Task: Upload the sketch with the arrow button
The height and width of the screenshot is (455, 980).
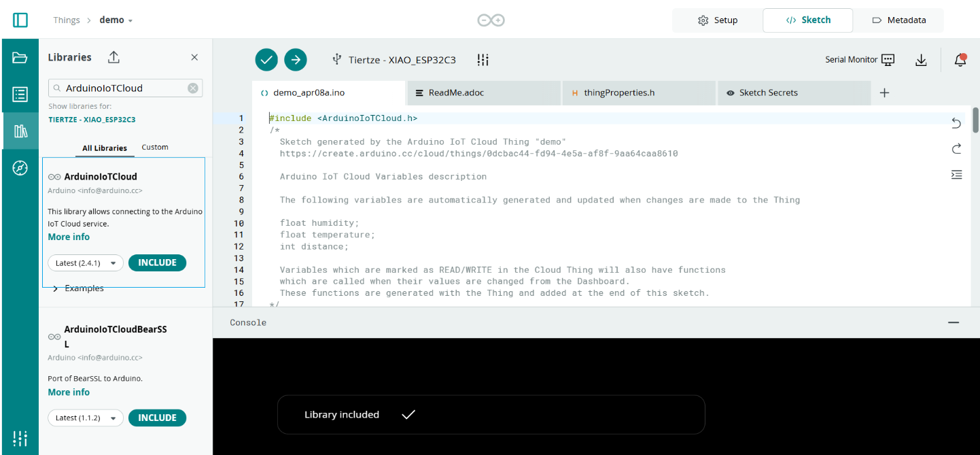Action: [295, 60]
